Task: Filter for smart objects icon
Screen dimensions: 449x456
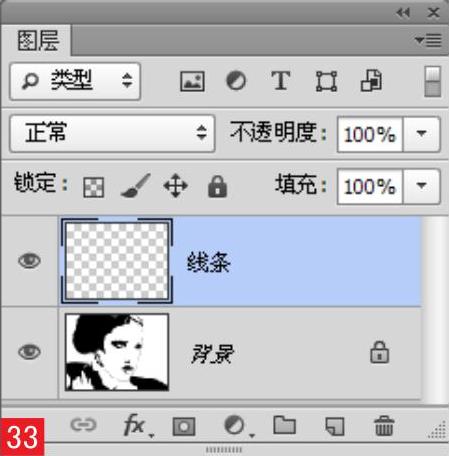Action: (371, 80)
